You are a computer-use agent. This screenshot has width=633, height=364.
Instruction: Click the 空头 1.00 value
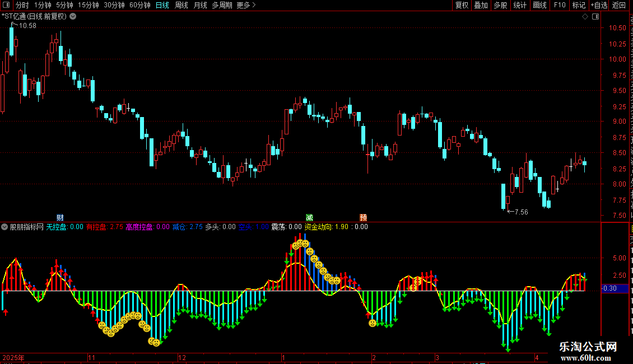click(x=254, y=227)
